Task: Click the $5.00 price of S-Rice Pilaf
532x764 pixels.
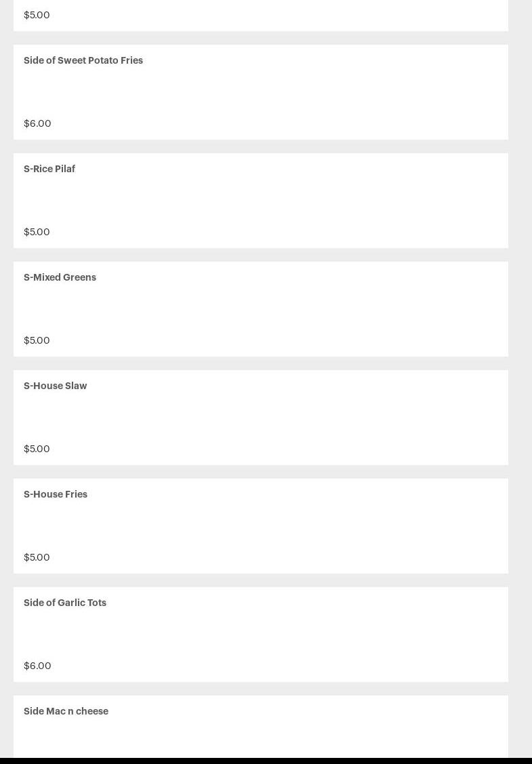Action: pos(37,232)
